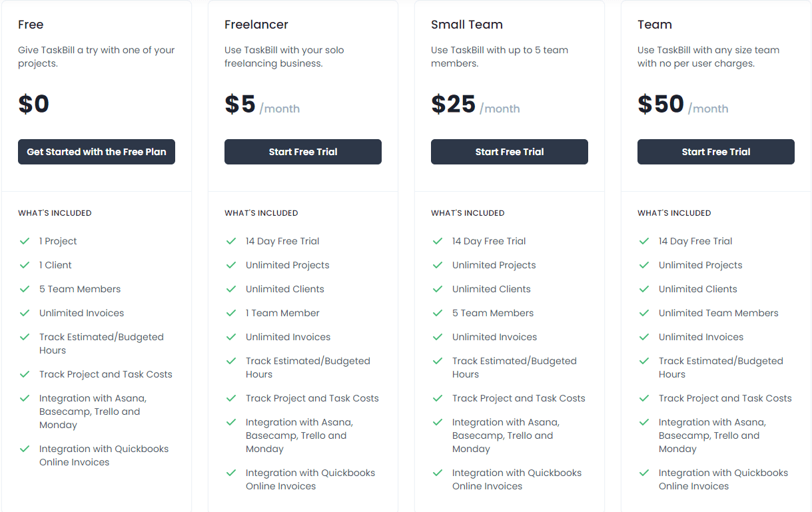This screenshot has height=512, width=812.
Task: Click the "Freelancer" plan title
Action: (256, 25)
